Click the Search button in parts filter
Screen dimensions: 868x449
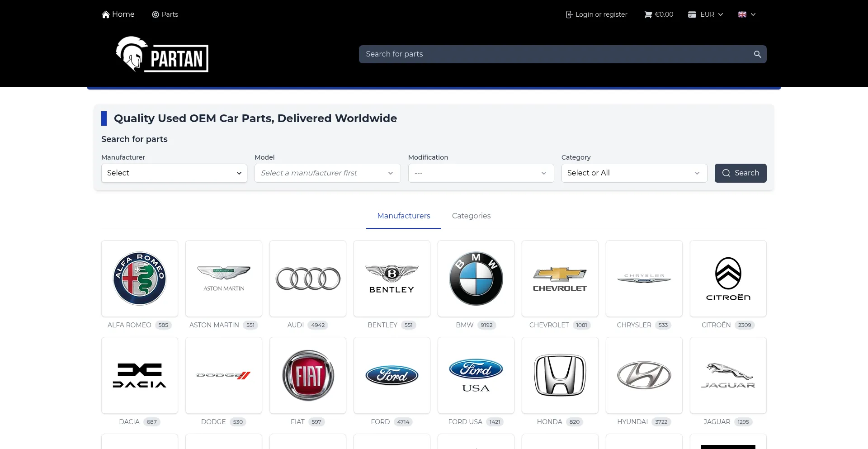[741, 173]
